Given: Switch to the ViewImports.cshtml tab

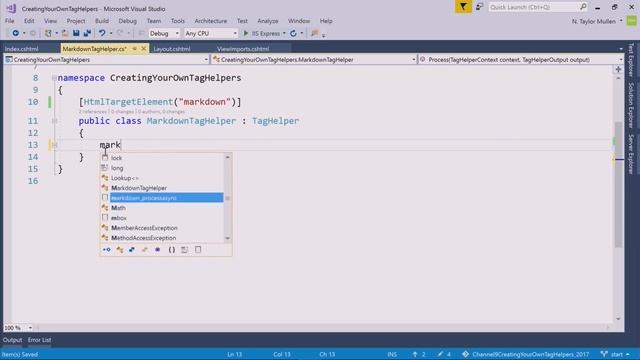Looking at the screenshot, I should (243, 49).
